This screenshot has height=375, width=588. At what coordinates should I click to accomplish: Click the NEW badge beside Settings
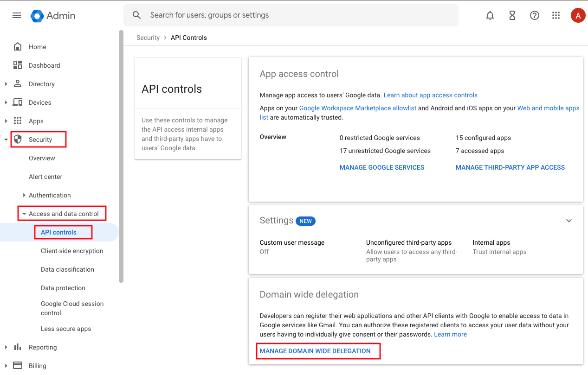(x=305, y=221)
